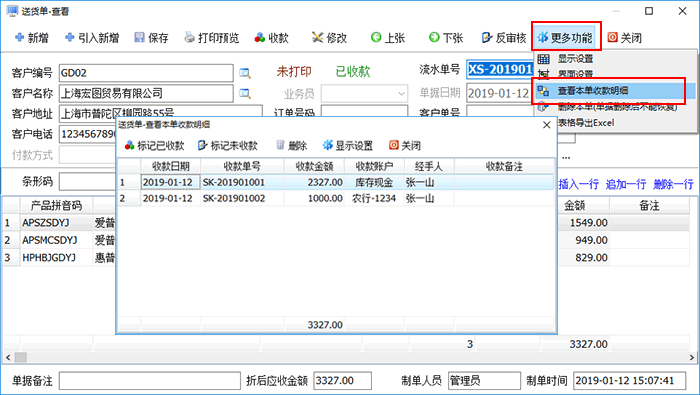The height and width of the screenshot is (395, 700).
Task: Click the 流水单号 field
Action: (x=500, y=70)
